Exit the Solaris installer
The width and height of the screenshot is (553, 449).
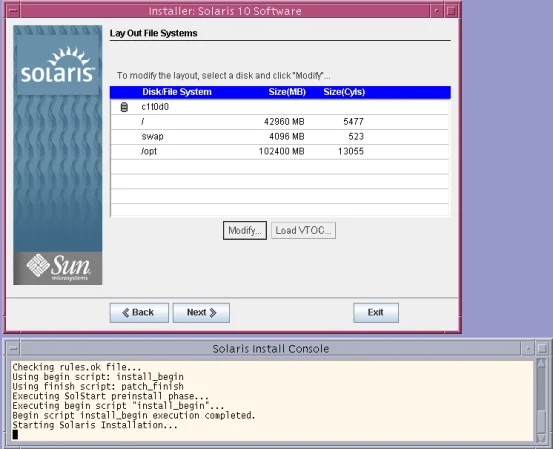click(x=376, y=313)
